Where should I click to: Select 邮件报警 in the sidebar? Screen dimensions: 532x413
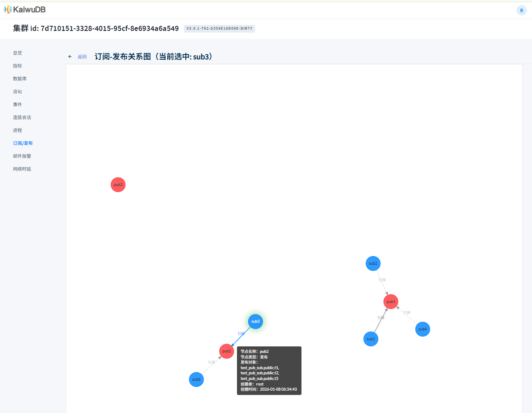click(x=22, y=156)
